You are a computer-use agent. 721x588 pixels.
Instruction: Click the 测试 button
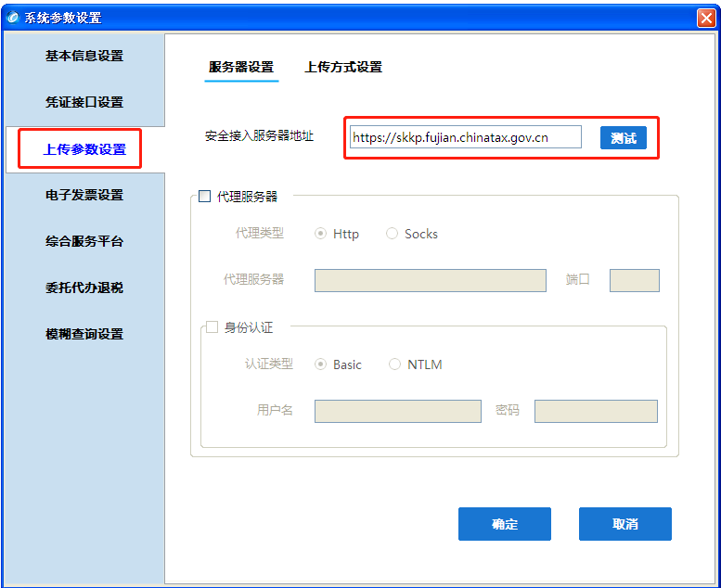[x=623, y=138]
